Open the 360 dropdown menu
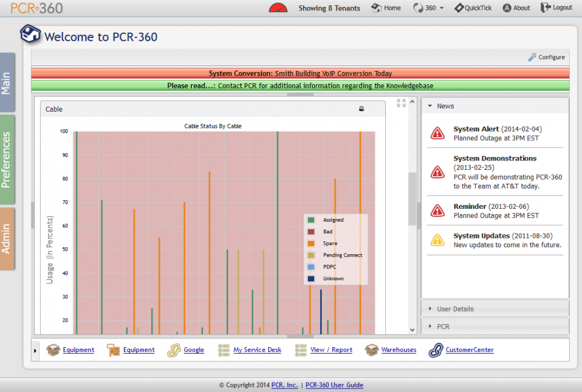The height and width of the screenshot is (392, 582). coord(428,8)
